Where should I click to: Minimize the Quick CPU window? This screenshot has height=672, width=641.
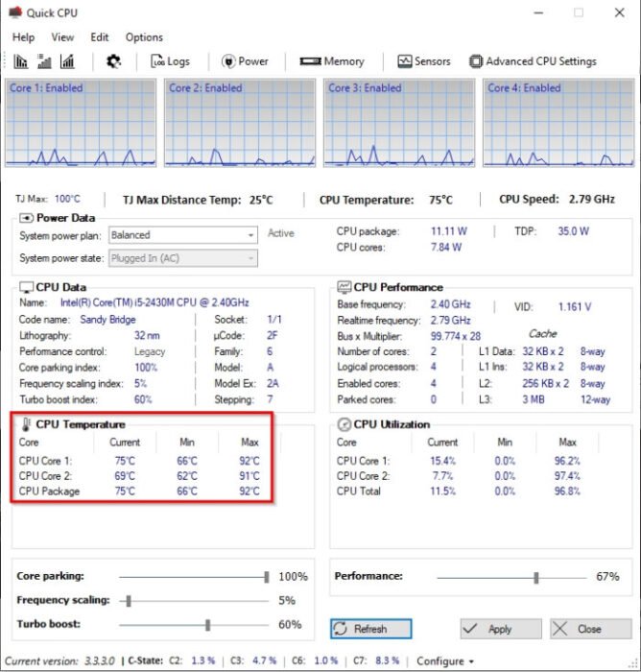[x=538, y=12]
